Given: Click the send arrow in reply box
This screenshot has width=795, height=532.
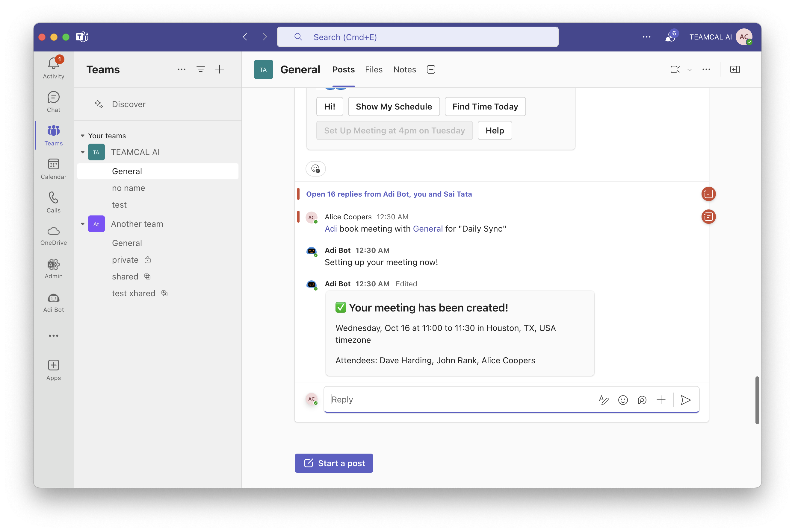Looking at the screenshot, I should pos(685,400).
